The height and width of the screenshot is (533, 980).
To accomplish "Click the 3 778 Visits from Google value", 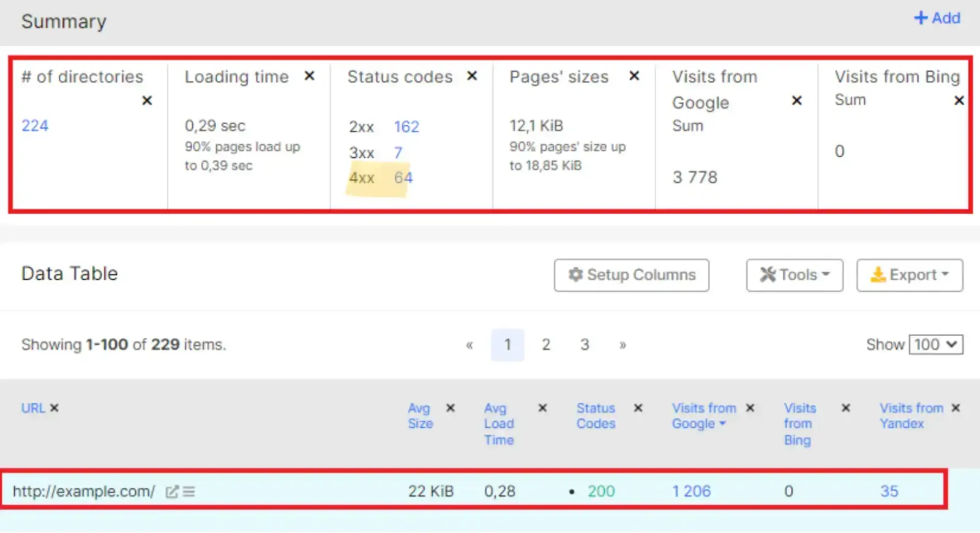I will [695, 177].
